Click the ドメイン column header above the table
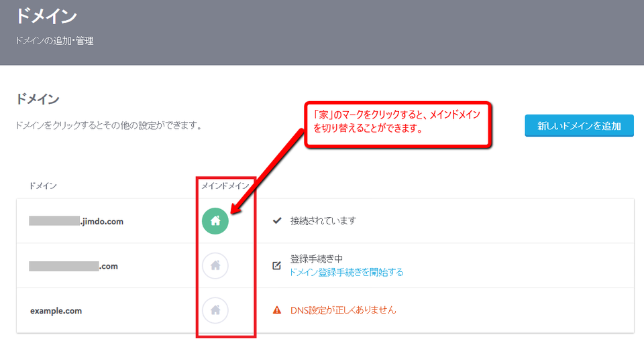 pos(43,186)
